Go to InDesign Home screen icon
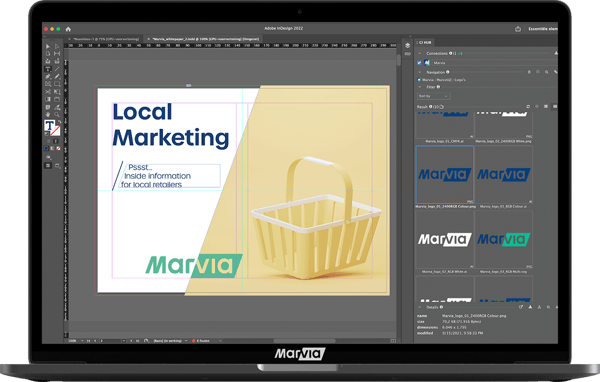This screenshot has width=600, height=382. [x=68, y=29]
